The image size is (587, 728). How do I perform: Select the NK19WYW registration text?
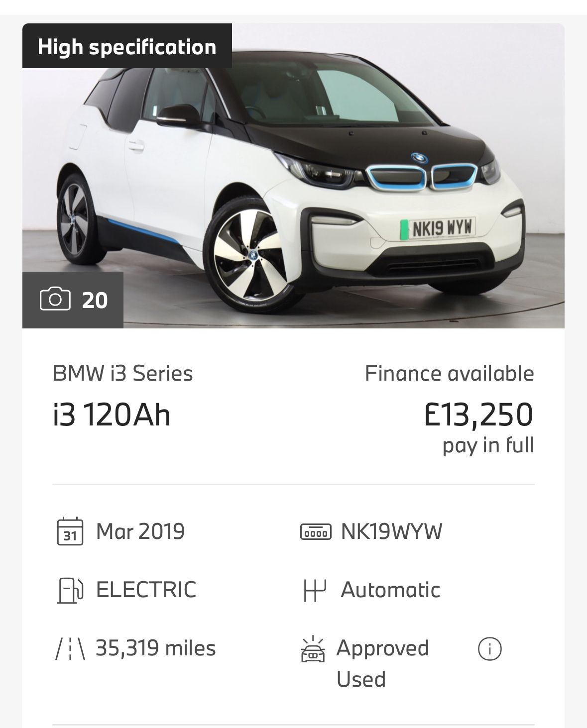(391, 531)
